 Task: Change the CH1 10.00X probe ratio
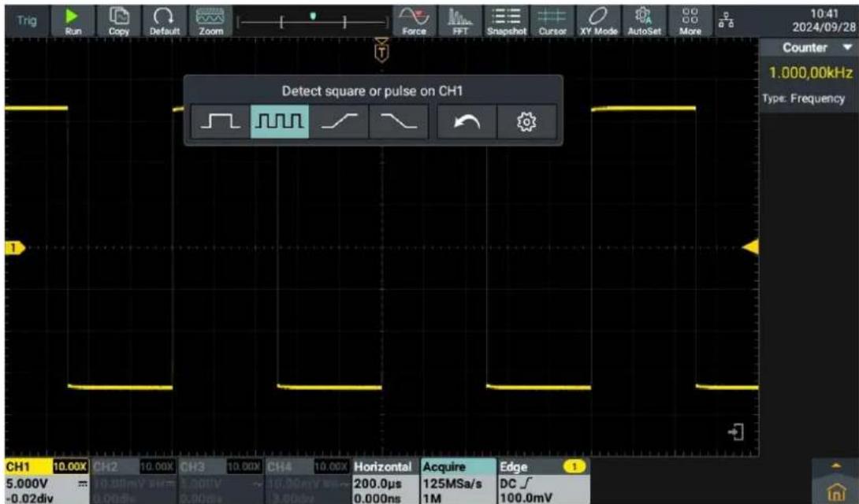tap(69, 467)
